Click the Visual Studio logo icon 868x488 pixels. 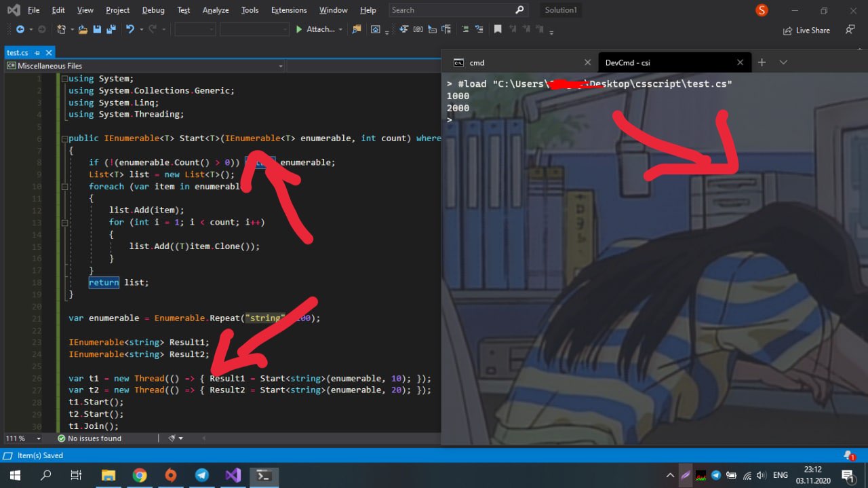14,10
